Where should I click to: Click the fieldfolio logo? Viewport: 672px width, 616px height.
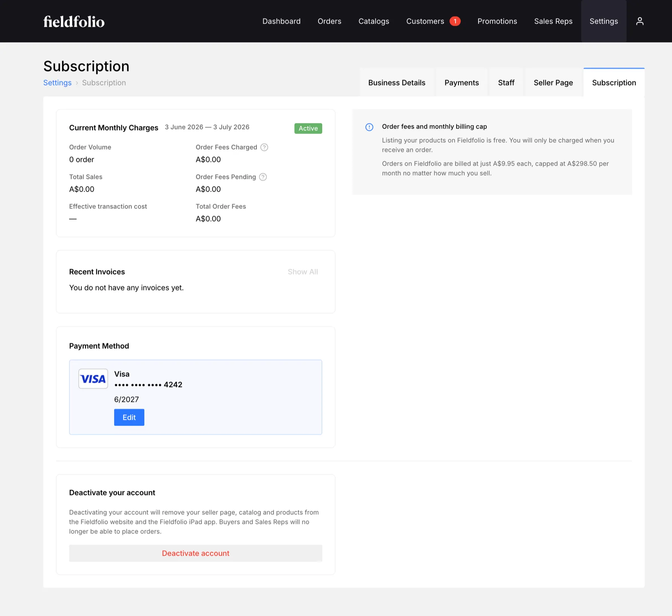[74, 21]
